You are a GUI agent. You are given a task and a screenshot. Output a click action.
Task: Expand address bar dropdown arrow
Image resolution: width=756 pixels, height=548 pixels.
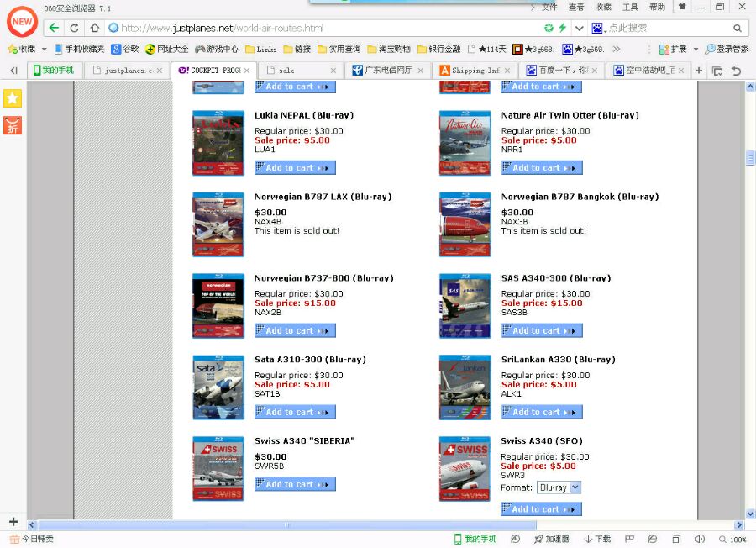tap(579, 28)
